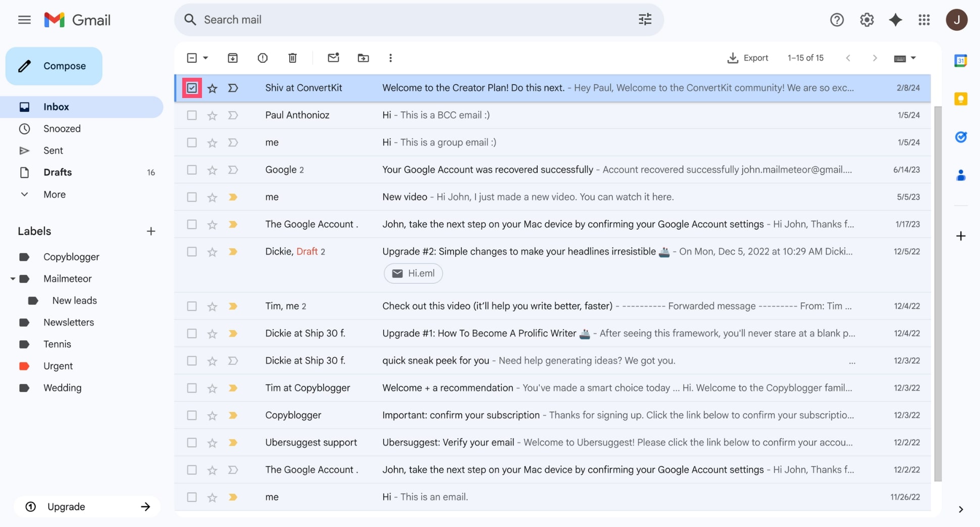This screenshot has width=980, height=527.
Task: Select the Paul Anthonioz email checkbox
Action: [192, 115]
